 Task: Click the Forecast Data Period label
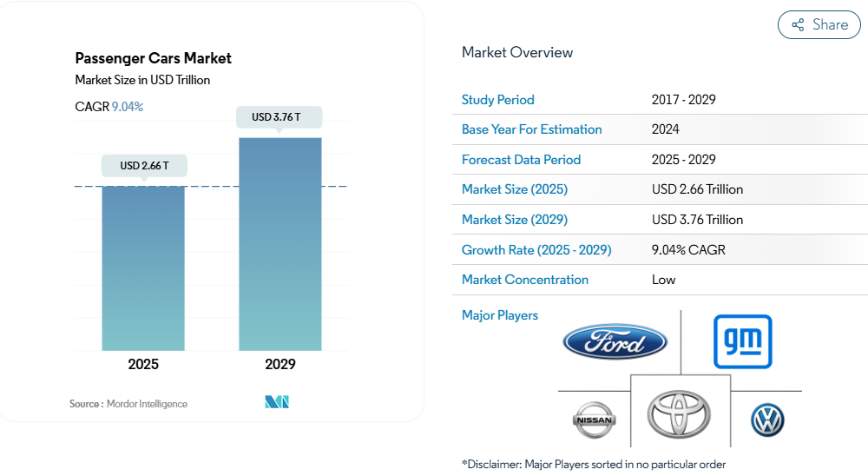pyautogui.click(x=521, y=160)
